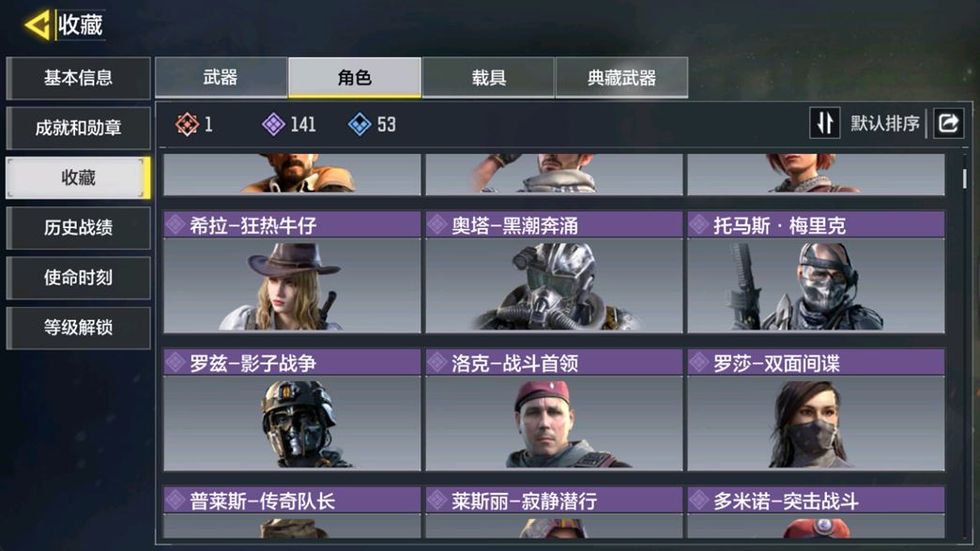This screenshot has height=551, width=980.
Task: Go to 历史战绩 section
Action: [78, 227]
